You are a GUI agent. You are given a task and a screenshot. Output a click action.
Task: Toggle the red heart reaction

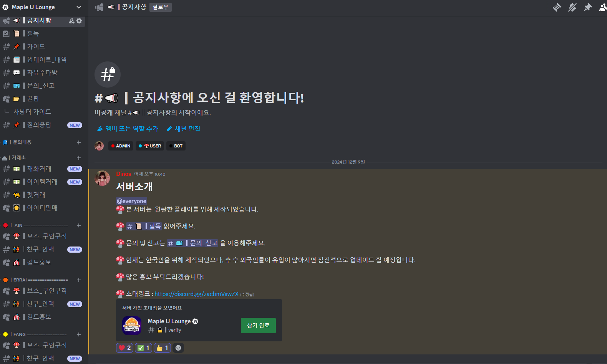coord(125,348)
